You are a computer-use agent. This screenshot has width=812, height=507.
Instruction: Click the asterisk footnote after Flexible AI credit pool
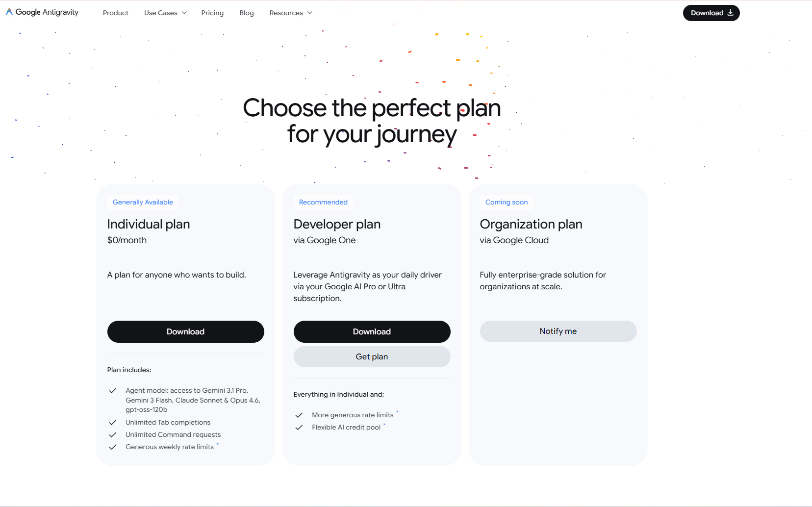384,425
